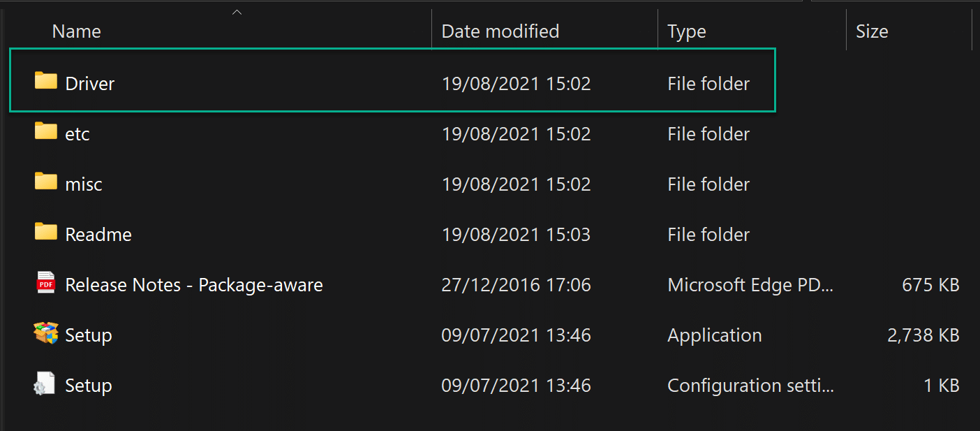Open Release Notes - Package-aware PDF
The width and height of the screenshot is (980, 431).
point(193,284)
